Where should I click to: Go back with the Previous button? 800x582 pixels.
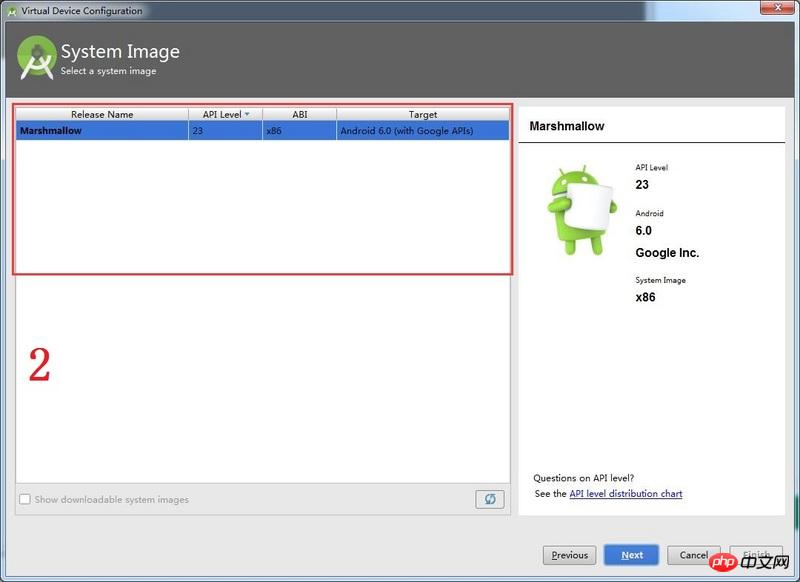[569, 555]
